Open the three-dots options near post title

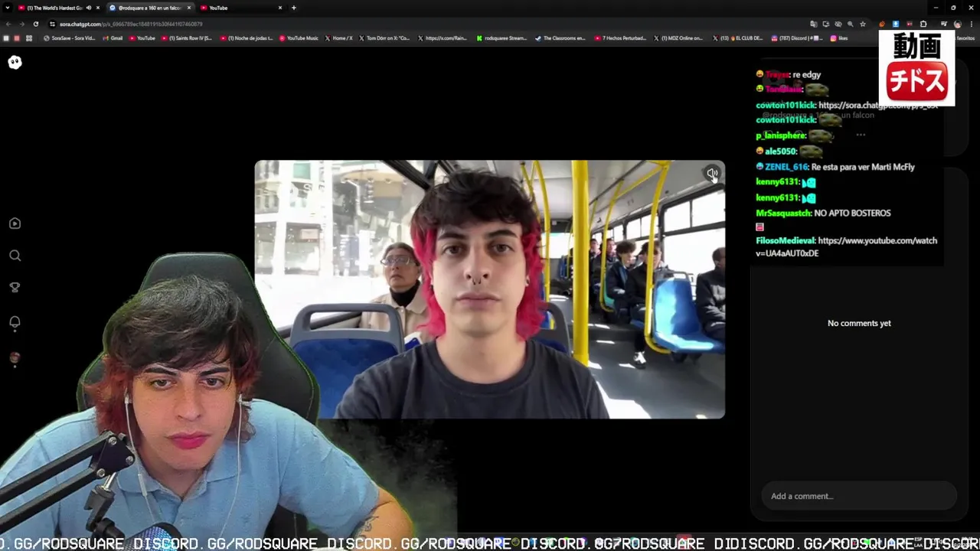pyautogui.click(x=861, y=135)
